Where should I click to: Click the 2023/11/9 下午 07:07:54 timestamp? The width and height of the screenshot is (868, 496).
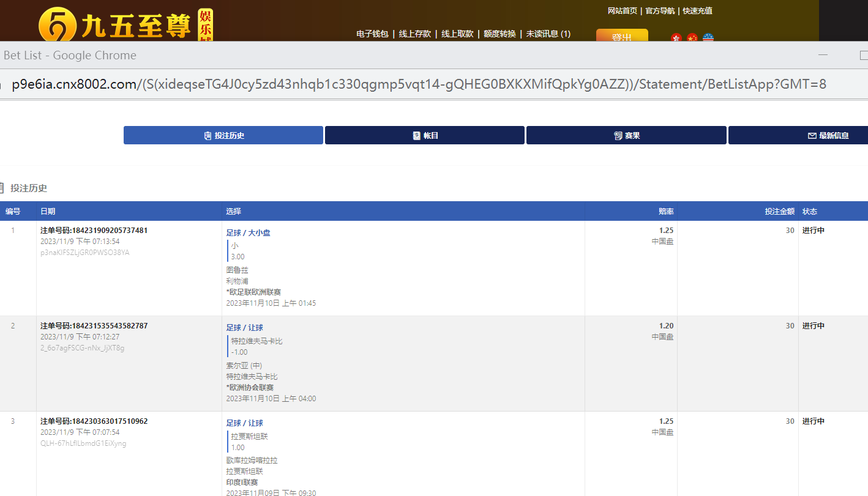80,432
